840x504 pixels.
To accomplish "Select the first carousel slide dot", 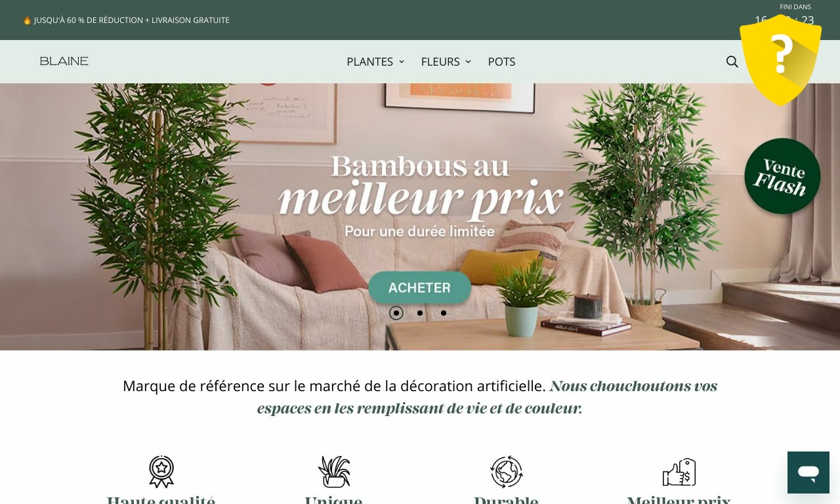I will pos(396,313).
